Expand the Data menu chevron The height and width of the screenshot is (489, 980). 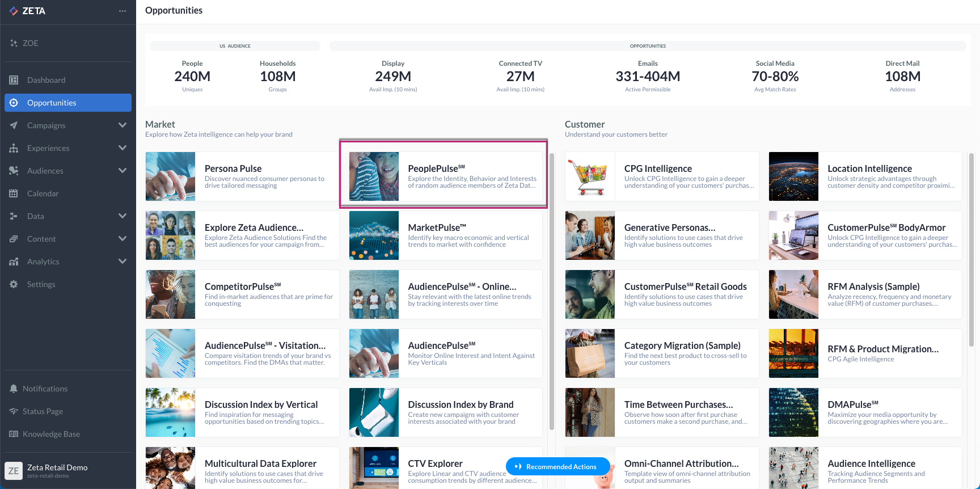pos(122,216)
